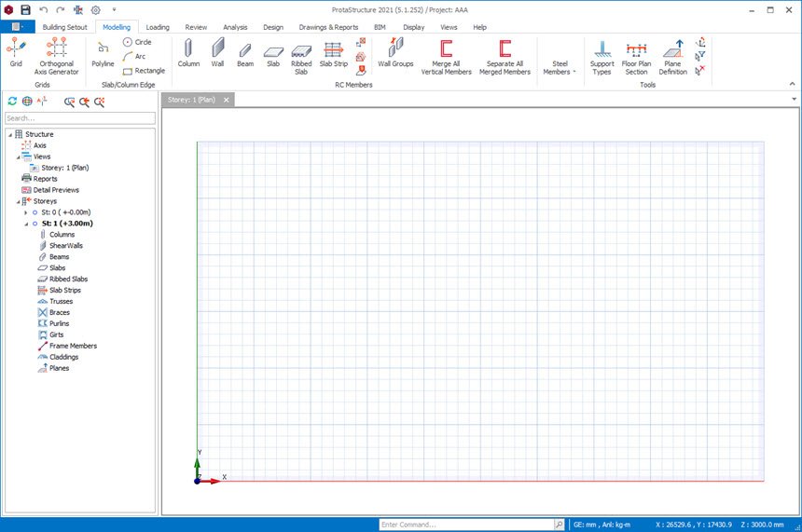Viewport: 802px width, 532px height.
Task: Select Axis in the structure tree
Action: coord(39,145)
